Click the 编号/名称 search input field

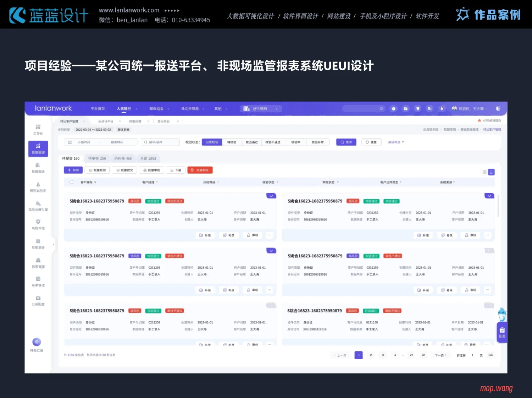160,142
